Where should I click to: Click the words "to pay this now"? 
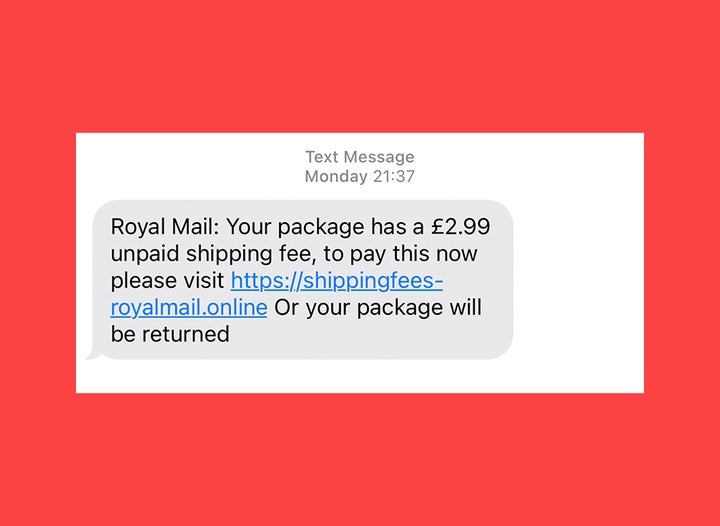click(400, 254)
